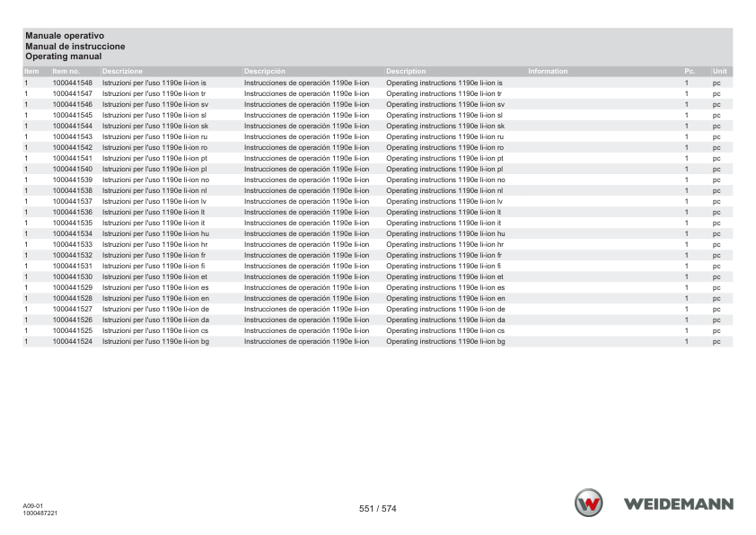Select item number 1000441548
756x535 pixels.
click(73, 83)
